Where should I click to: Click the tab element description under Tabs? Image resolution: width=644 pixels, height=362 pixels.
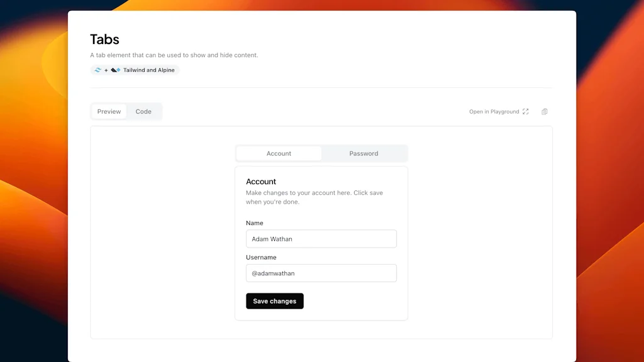click(174, 55)
